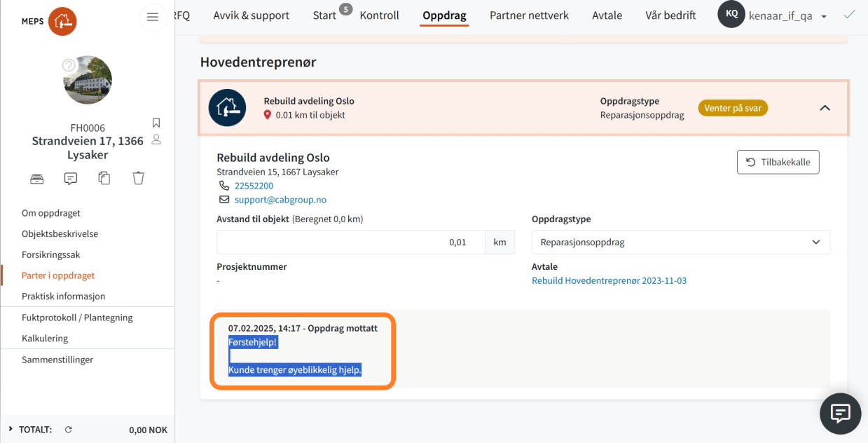Click the Venter på svar status badge

[733, 108]
